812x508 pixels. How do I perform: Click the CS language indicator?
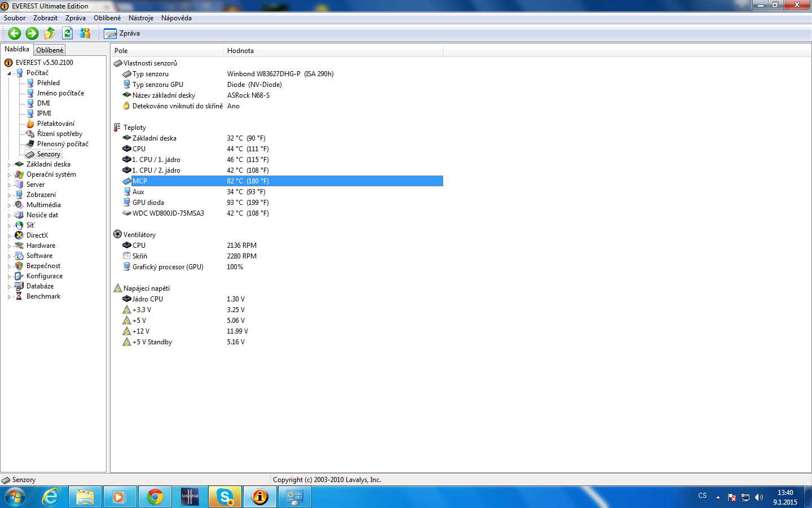[702, 496]
